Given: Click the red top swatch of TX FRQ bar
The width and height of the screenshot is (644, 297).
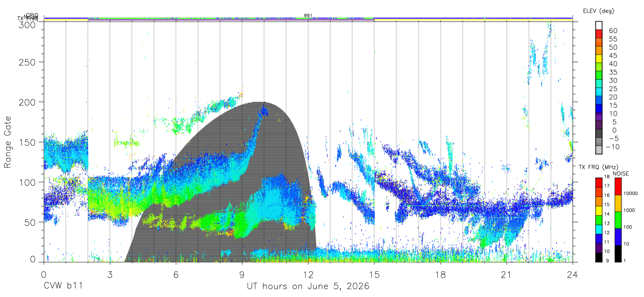Looking at the screenshot, I should [x=599, y=183].
